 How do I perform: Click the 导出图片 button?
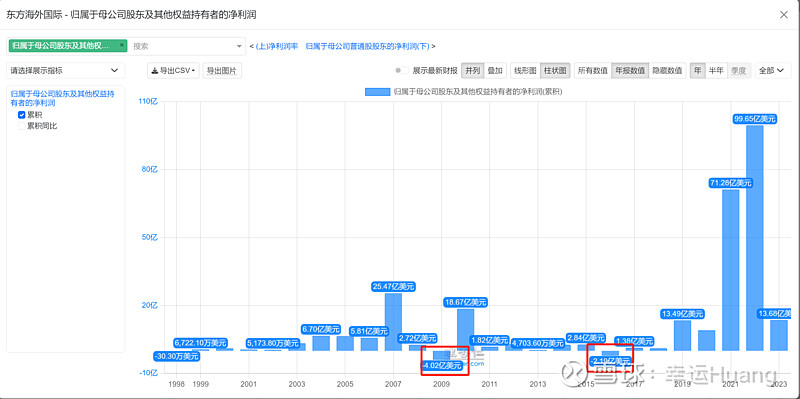coord(221,71)
